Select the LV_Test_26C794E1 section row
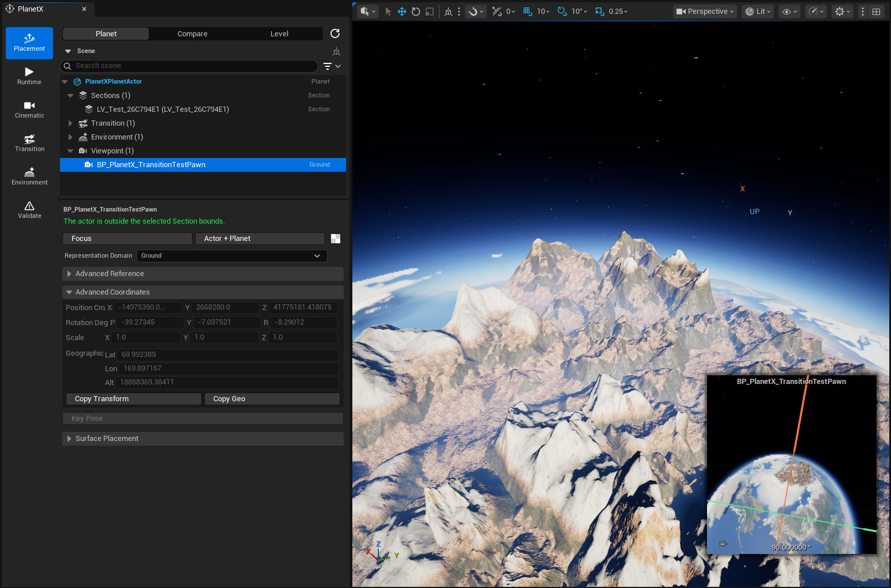This screenshot has width=891, height=588. (203, 110)
